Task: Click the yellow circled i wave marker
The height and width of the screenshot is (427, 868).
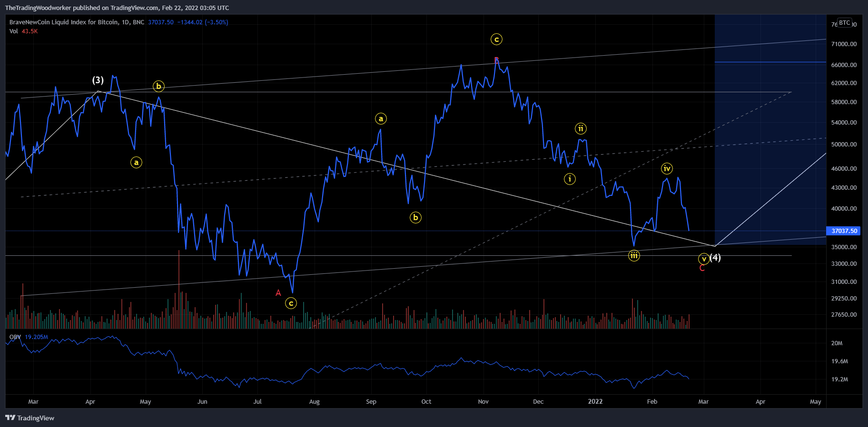Action: point(570,179)
